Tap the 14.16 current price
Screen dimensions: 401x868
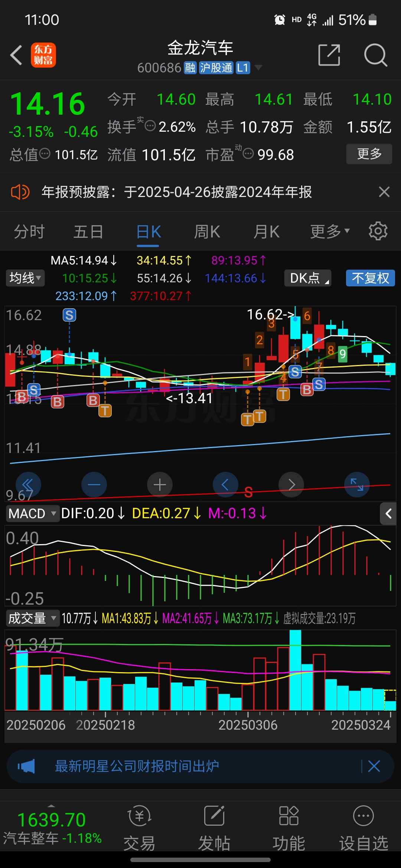[x=48, y=104]
